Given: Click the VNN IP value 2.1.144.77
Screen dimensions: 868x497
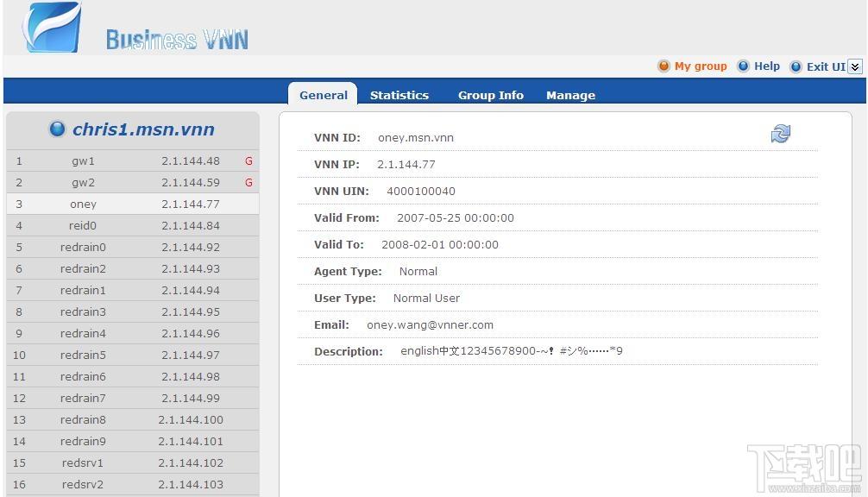Looking at the screenshot, I should (x=406, y=165).
